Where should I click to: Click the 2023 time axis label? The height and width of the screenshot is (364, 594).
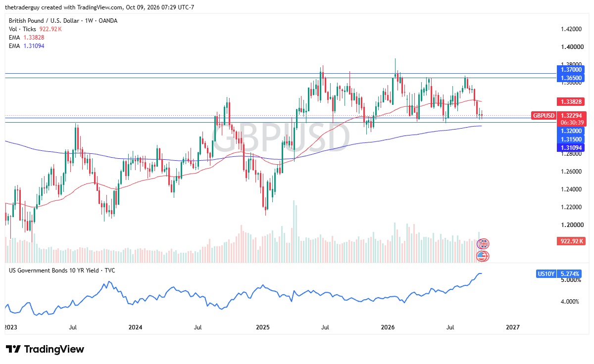(10, 327)
